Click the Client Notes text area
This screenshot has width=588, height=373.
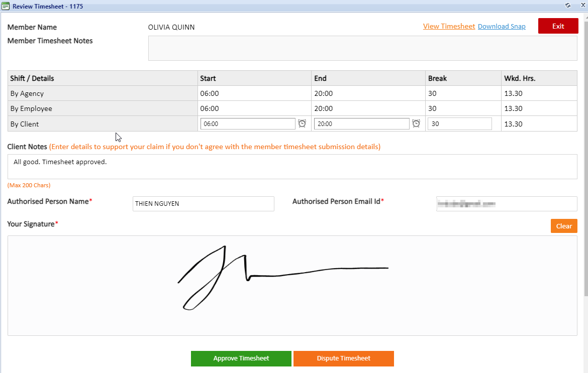[293, 166]
